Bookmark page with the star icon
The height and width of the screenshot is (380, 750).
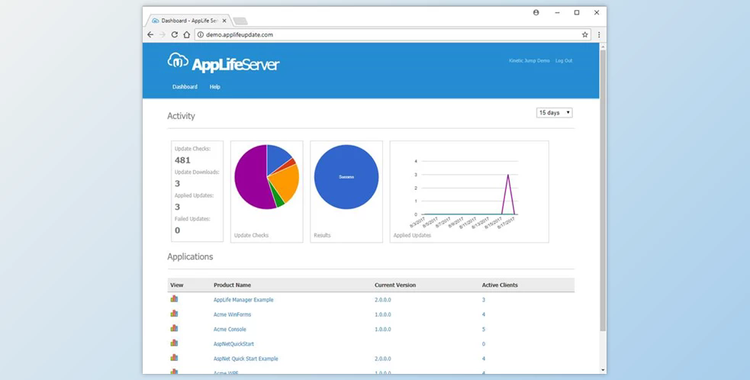585,35
